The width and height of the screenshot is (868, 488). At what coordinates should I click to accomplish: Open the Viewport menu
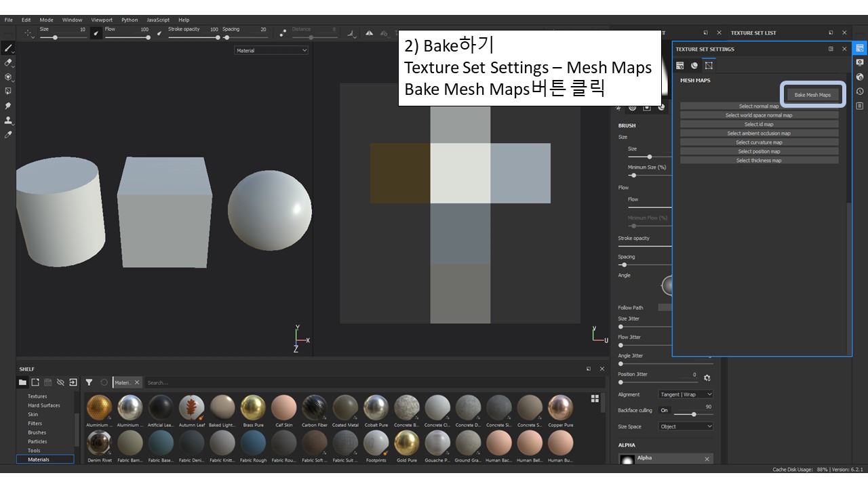click(102, 20)
